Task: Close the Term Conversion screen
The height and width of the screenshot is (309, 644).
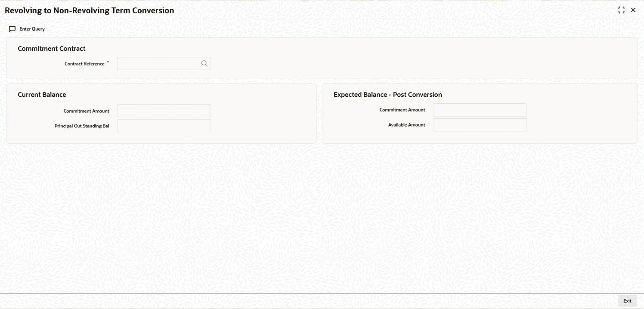Action: click(x=633, y=10)
